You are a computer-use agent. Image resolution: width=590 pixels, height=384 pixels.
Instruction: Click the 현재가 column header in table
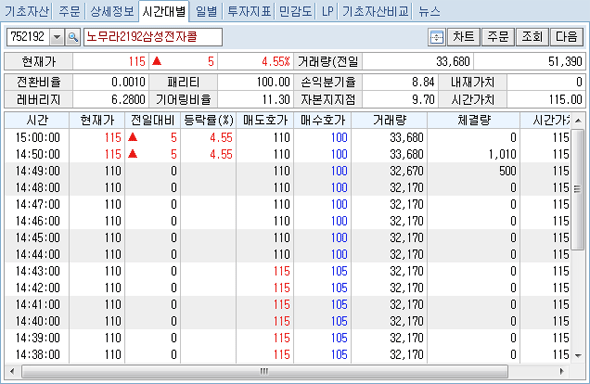coord(97,120)
